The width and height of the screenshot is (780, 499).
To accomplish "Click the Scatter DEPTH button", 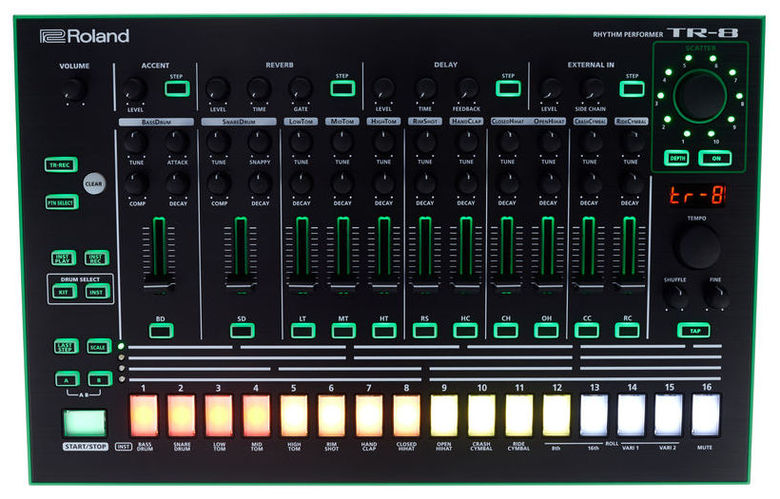I will (677, 158).
